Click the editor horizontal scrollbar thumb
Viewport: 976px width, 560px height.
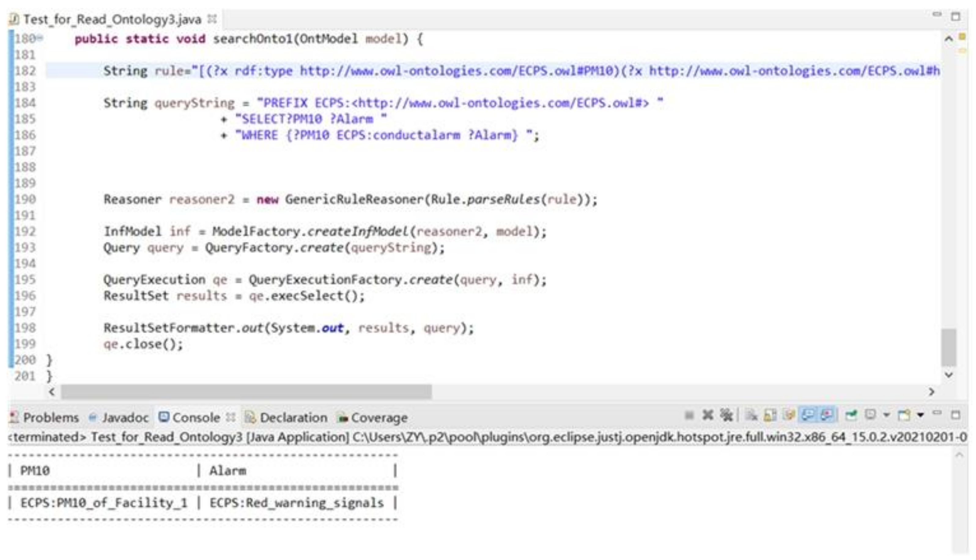click(246, 392)
